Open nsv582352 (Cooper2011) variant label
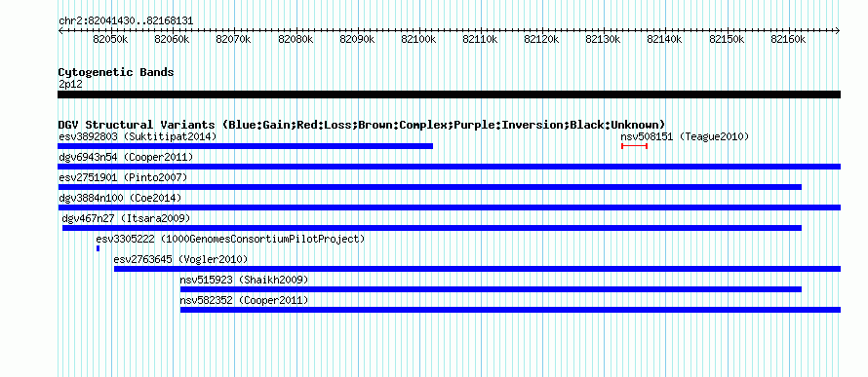 click(x=244, y=301)
